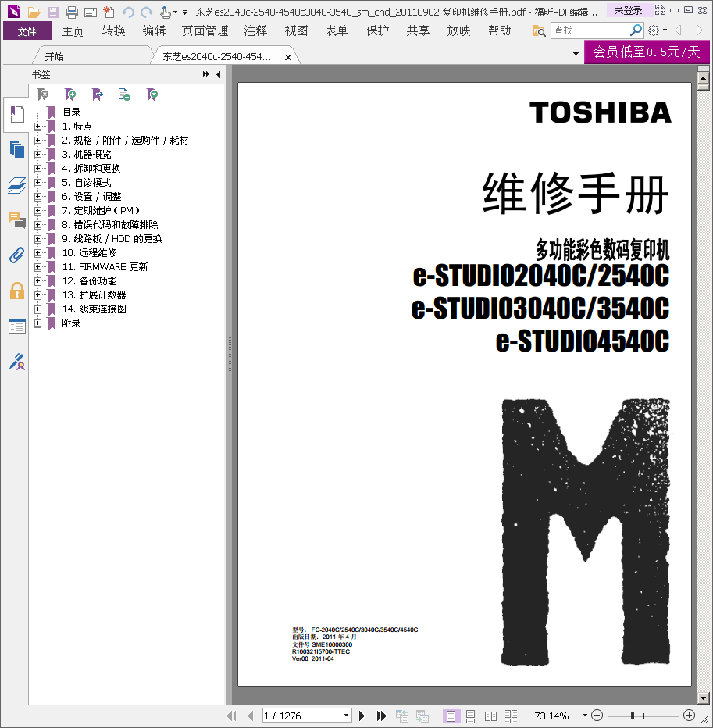Expand bookmark 5. 自诊模式
The width and height of the screenshot is (713, 728).
(x=38, y=183)
